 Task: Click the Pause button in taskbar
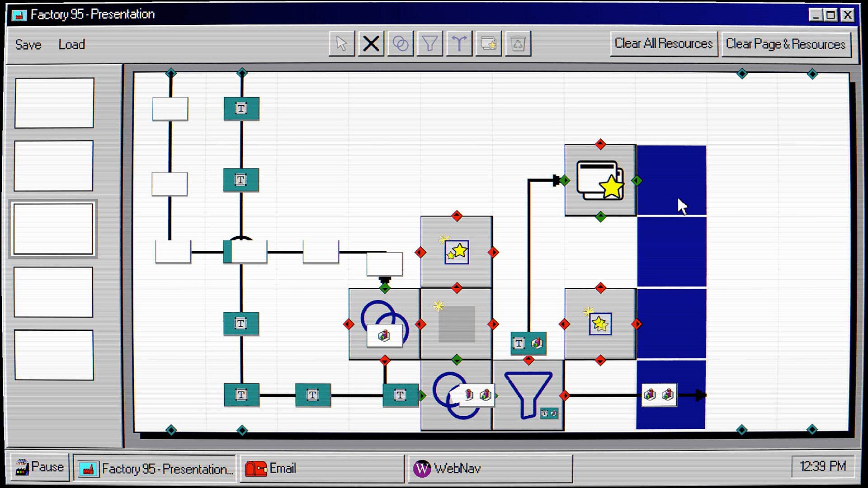[40, 467]
